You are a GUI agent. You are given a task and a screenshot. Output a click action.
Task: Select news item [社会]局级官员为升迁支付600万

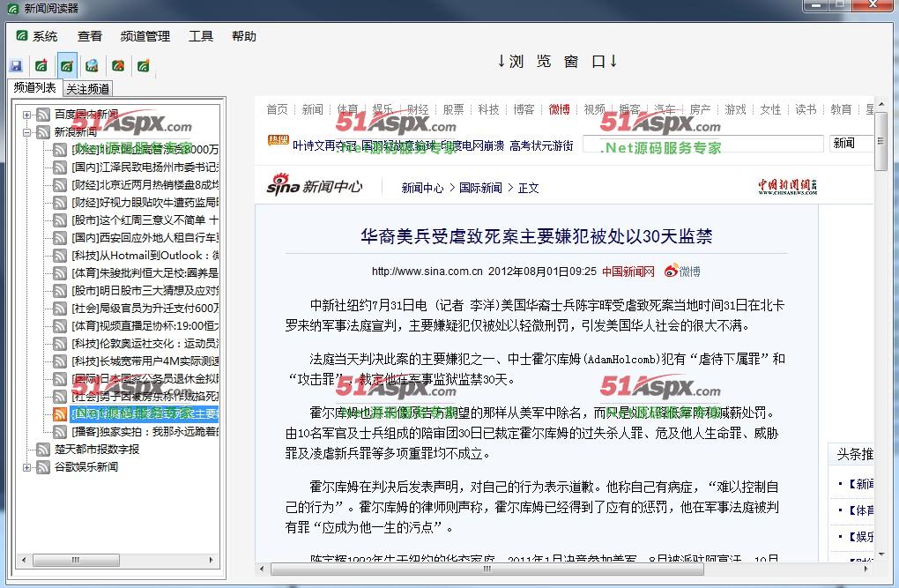(x=145, y=308)
